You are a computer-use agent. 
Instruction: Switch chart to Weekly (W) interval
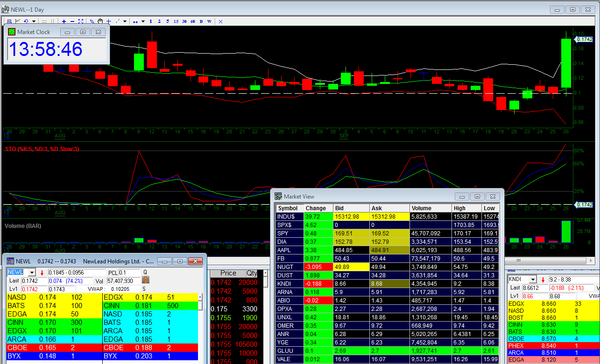[209, 21]
